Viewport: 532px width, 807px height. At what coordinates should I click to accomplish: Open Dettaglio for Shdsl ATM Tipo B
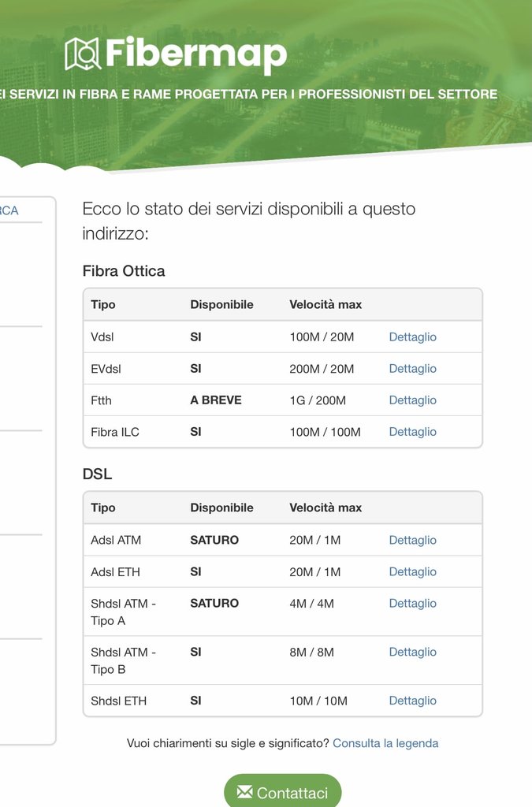click(x=412, y=653)
